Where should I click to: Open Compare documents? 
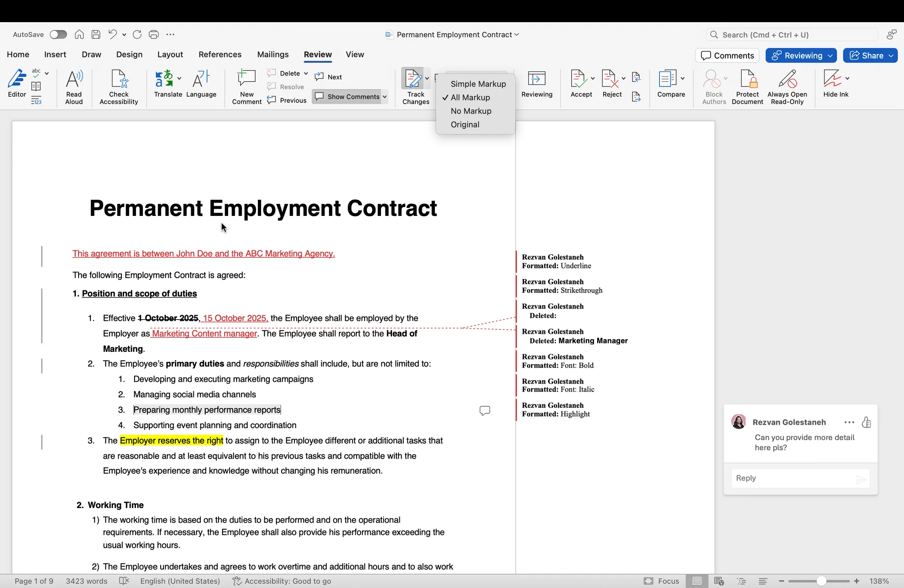click(x=667, y=83)
